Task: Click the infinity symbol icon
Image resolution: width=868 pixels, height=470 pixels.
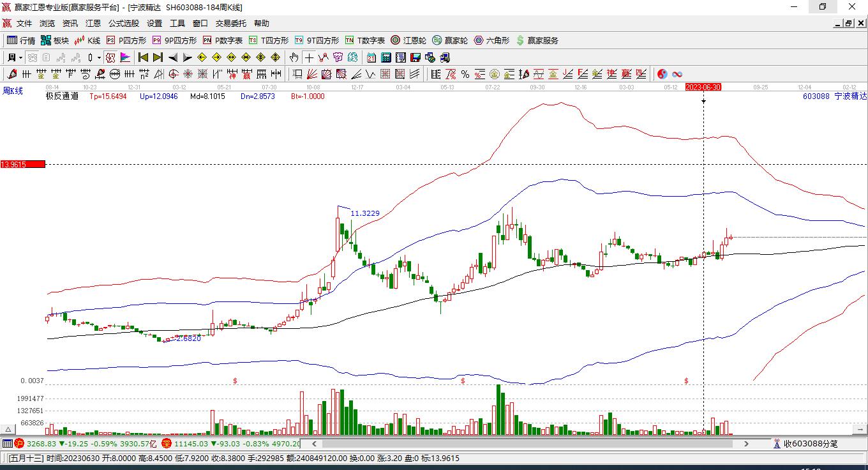Action: [677, 74]
